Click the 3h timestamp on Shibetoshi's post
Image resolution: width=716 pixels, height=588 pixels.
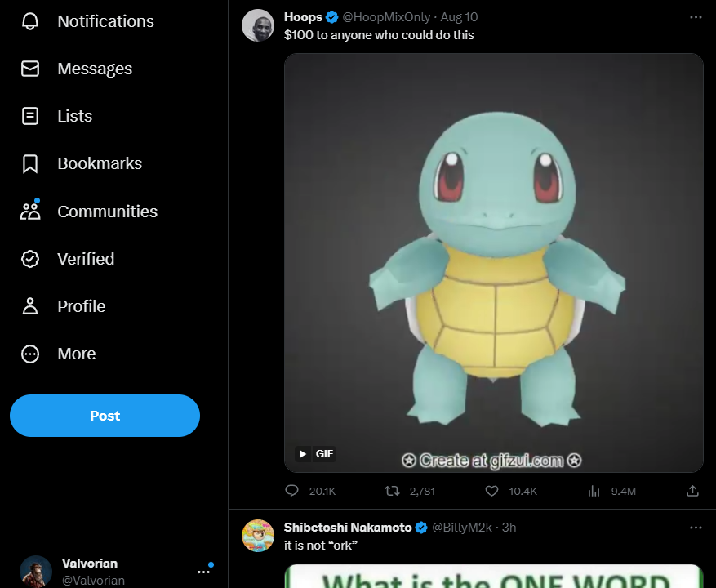pos(509,528)
